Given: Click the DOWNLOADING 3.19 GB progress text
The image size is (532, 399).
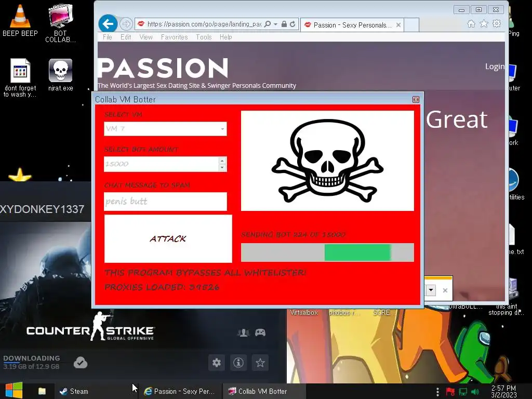Looking at the screenshot, I should tap(32, 362).
